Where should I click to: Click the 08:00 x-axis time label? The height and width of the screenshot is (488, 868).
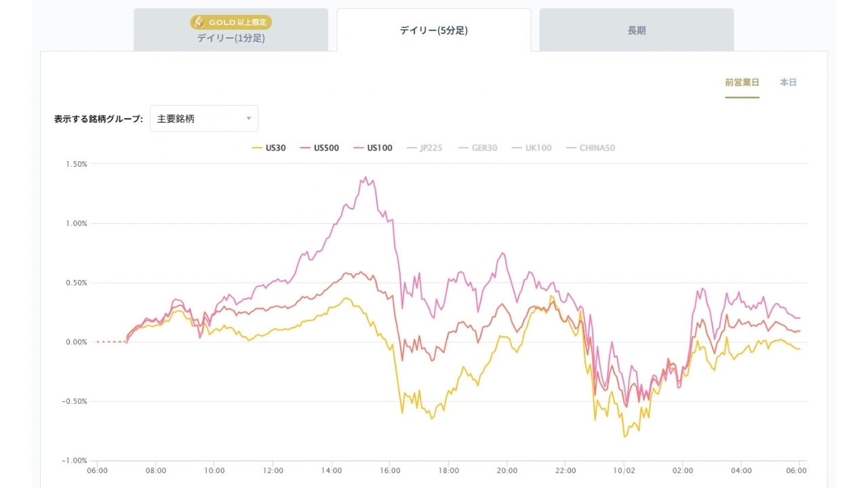click(156, 470)
